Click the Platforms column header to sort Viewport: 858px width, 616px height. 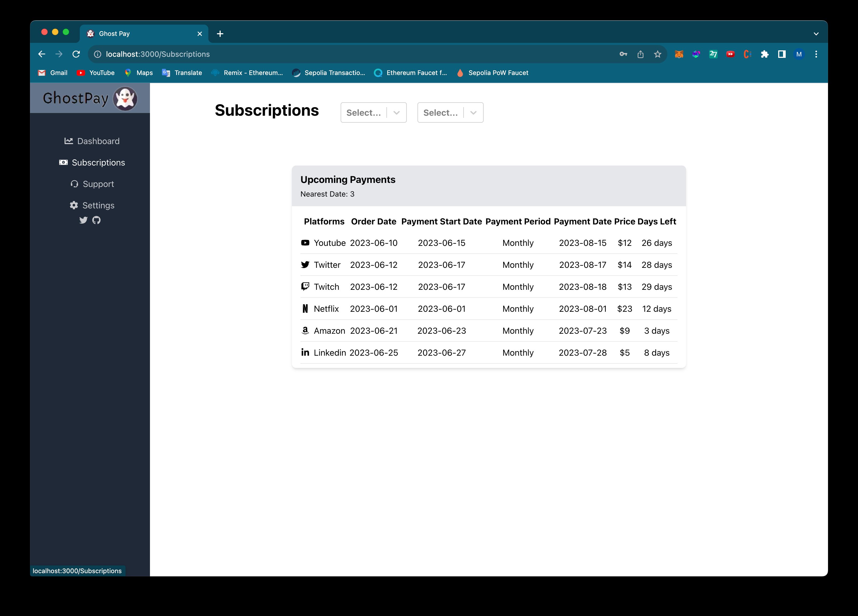click(x=323, y=221)
